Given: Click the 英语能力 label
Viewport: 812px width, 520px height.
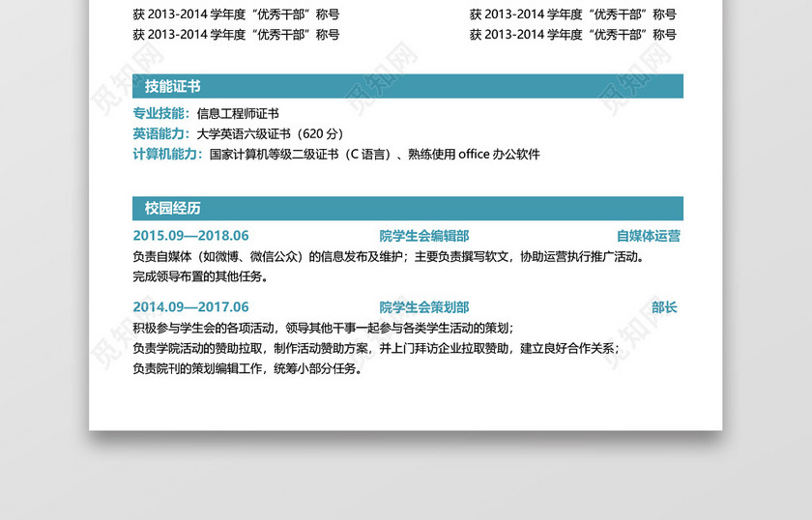Looking at the screenshot, I should (x=161, y=133).
